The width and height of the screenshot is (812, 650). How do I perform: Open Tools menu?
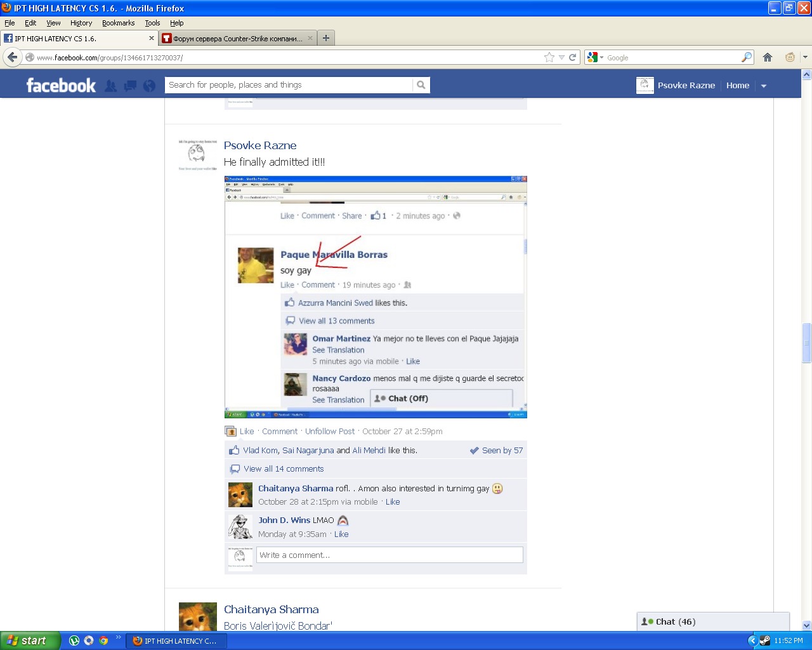pos(152,23)
